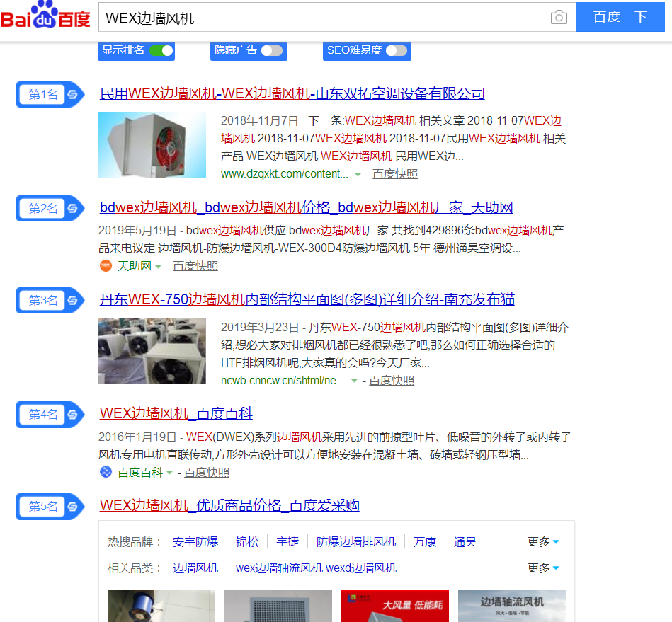Image resolution: width=672 pixels, height=622 pixels.
Task: Select the 宇捷 brand
Action: point(287,542)
